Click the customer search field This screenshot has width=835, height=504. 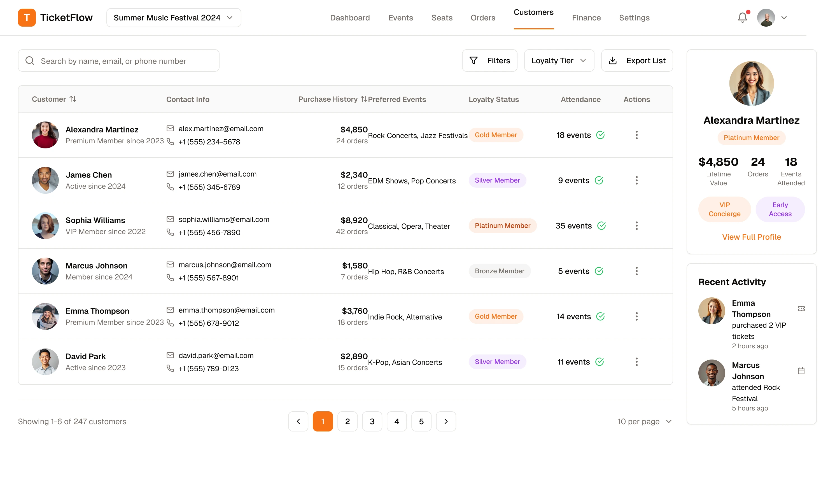[119, 61]
